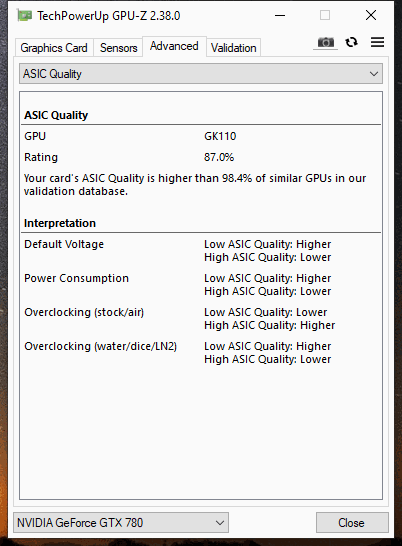Click the TechPowerUp GPU-Z 2.38.0 title
This screenshot has height=546, width=402.
click(109, 16)
